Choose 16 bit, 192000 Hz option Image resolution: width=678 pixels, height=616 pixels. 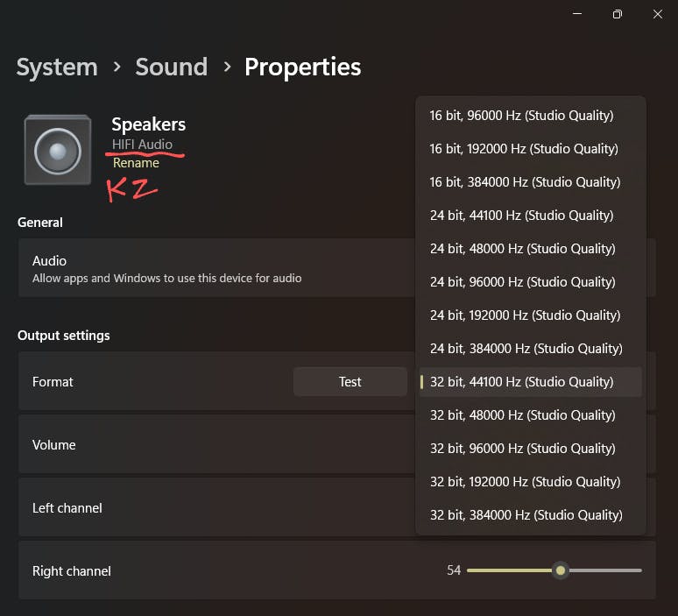pyautogui.click(x=524, y=149)
